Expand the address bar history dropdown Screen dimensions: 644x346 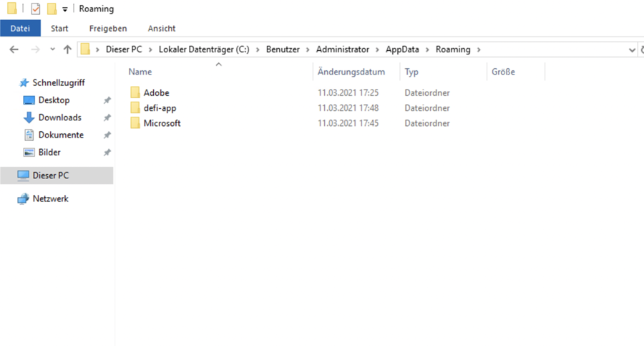tap(632, 49)
